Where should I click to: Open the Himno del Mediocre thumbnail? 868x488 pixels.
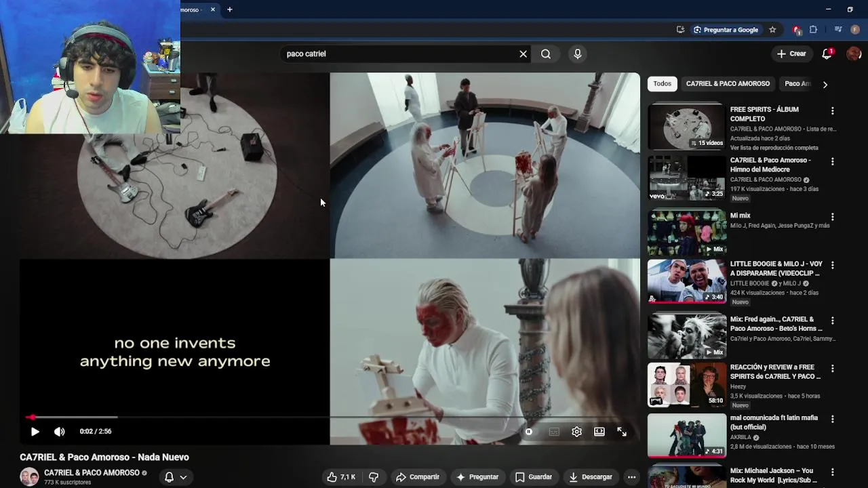point(686,178)
